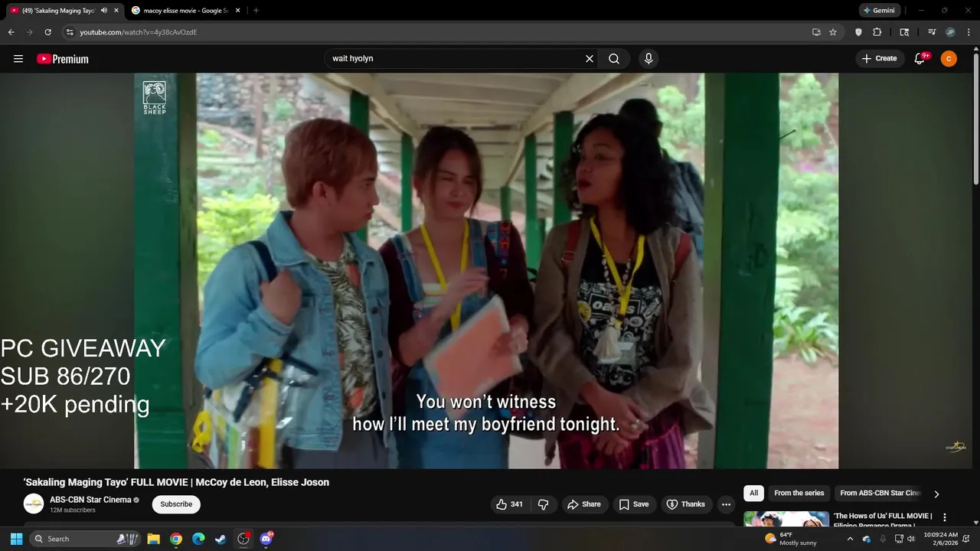Open the OneDrive cloud icon in tray
Viewport: 980px width, 551px height.
pyautogui.click(x=867, y=539)
